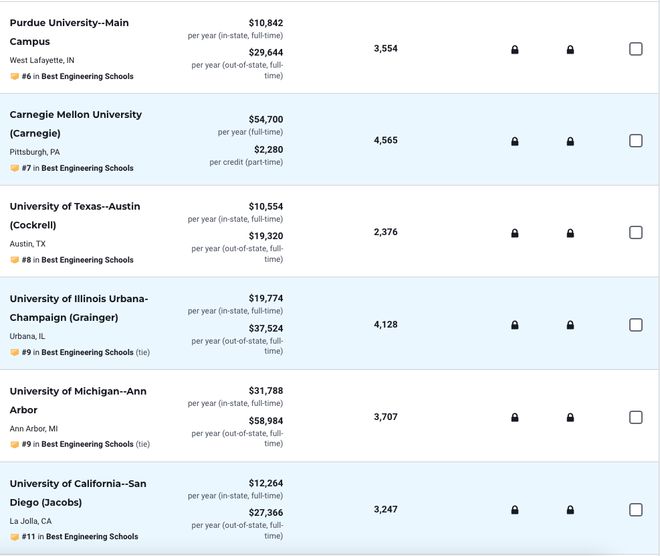The width and height of the screenshot is (660, 556).
Task: Open Purdue University--Main Campus school page
Action: click(69, 32)
